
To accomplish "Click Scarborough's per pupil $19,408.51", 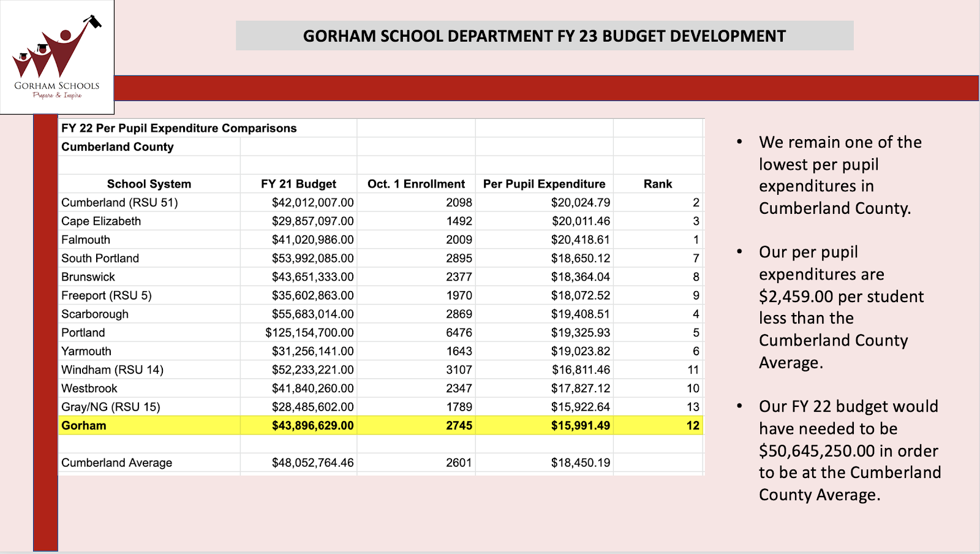I will click(581, 314).
